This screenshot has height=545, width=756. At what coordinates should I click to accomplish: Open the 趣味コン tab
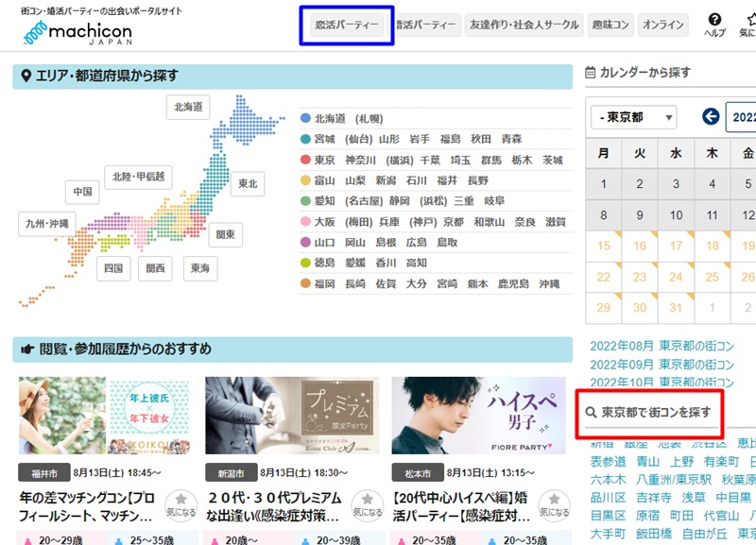(x=610, y=26)
